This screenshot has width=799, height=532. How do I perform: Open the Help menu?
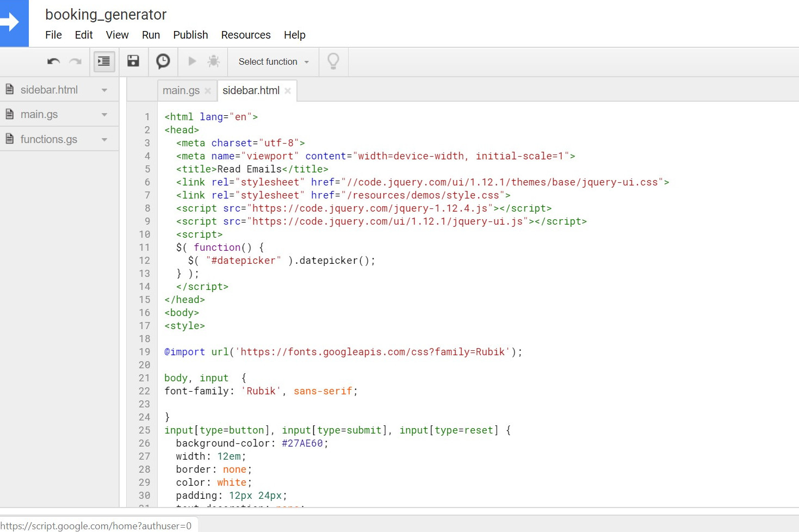coord(295,35)
